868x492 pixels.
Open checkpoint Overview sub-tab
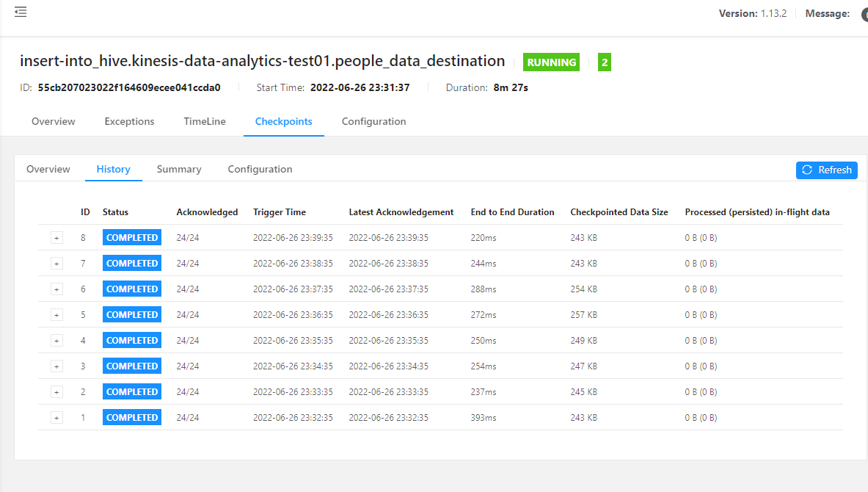pyautogui.click(x=48, y=169)
